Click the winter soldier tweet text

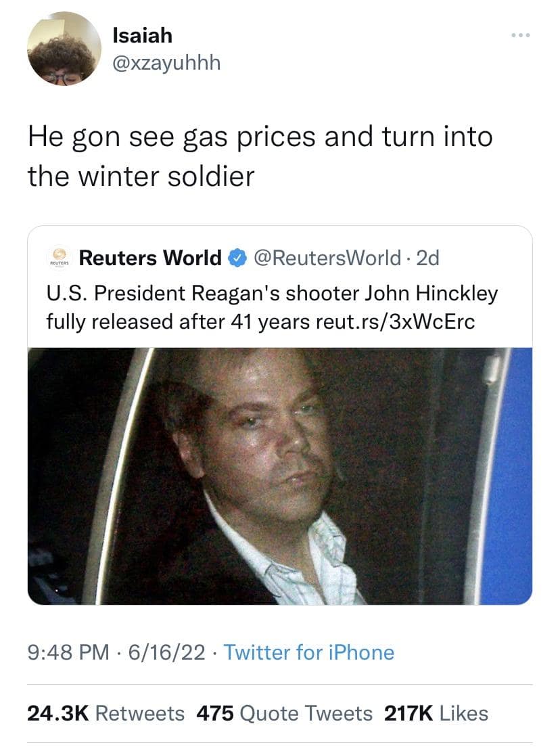260,156
